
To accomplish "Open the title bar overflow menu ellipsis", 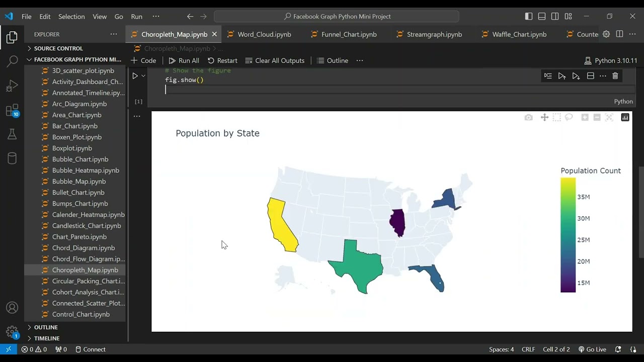I will coord(155,16).
